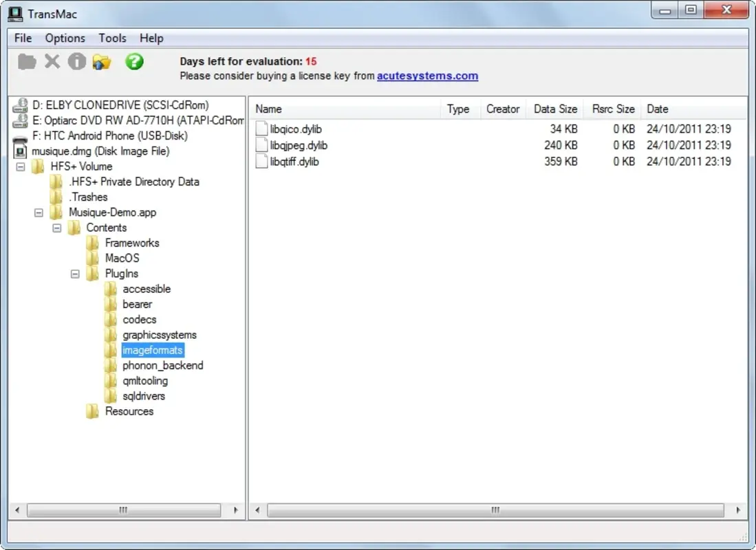Click the Delete (X) toolbar icon
The width and height of the screenshot is (756, 550).
(x=52, y=61)
